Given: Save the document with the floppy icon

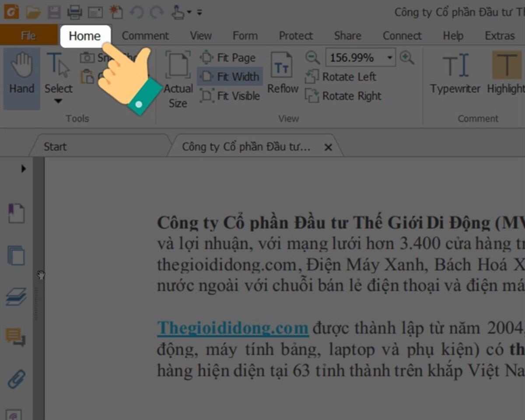Looking at the screenshot, I should tap(54, 12).
